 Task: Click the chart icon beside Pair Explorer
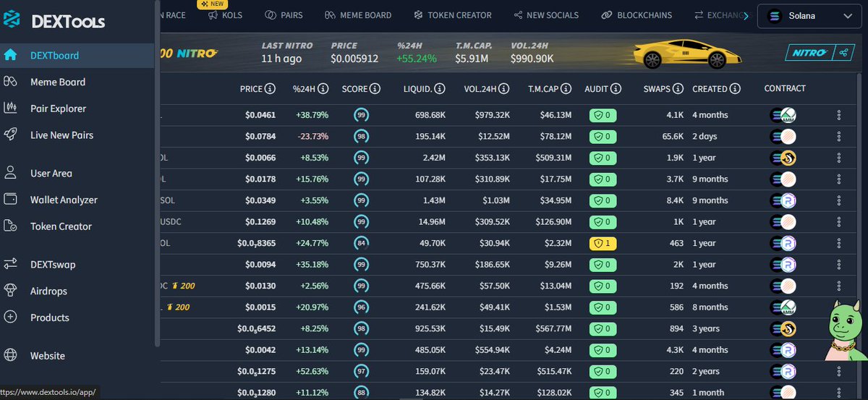pos(11,108)
